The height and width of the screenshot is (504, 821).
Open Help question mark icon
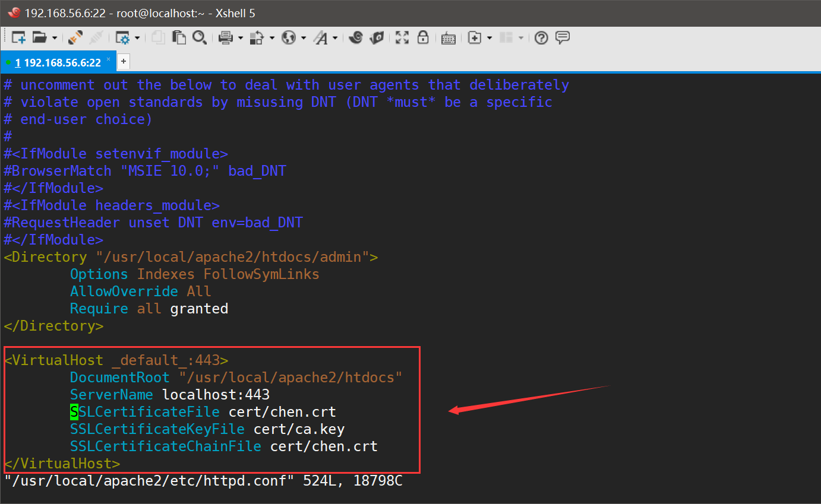(541, 38)
